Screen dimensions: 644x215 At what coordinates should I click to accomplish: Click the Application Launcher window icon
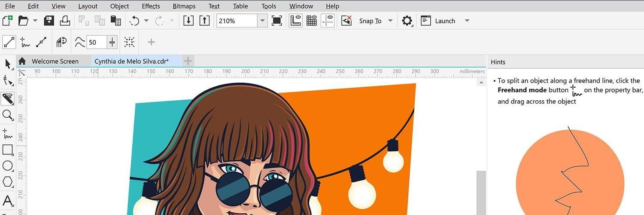click(426, 21)
